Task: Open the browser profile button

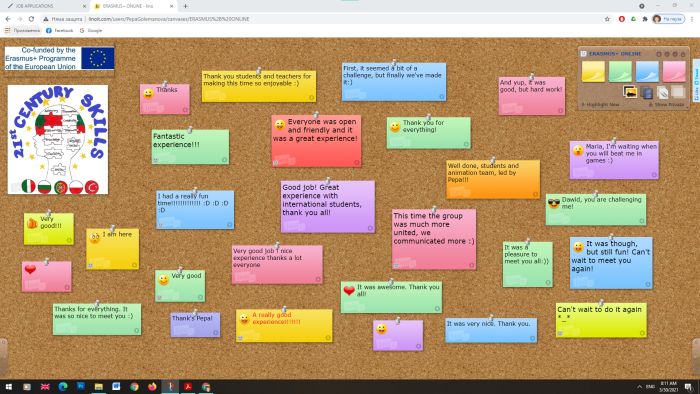Action: click(668, 19)
